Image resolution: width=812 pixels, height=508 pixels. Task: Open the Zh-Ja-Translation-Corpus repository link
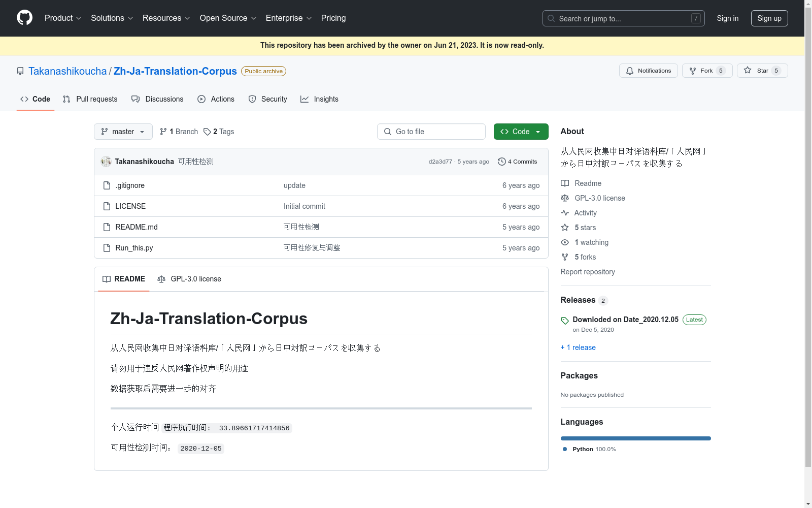click(175, 71)
